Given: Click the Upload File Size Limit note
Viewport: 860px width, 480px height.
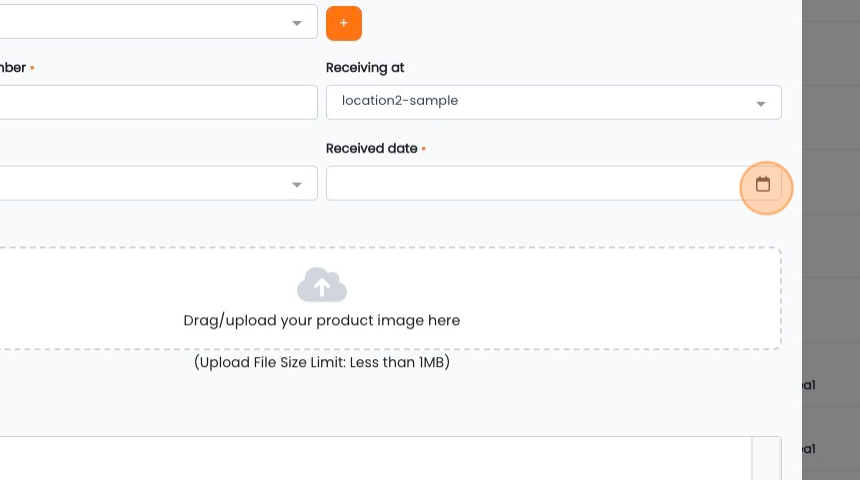Looking at the screenshot, I should click(x=322, y=363).
